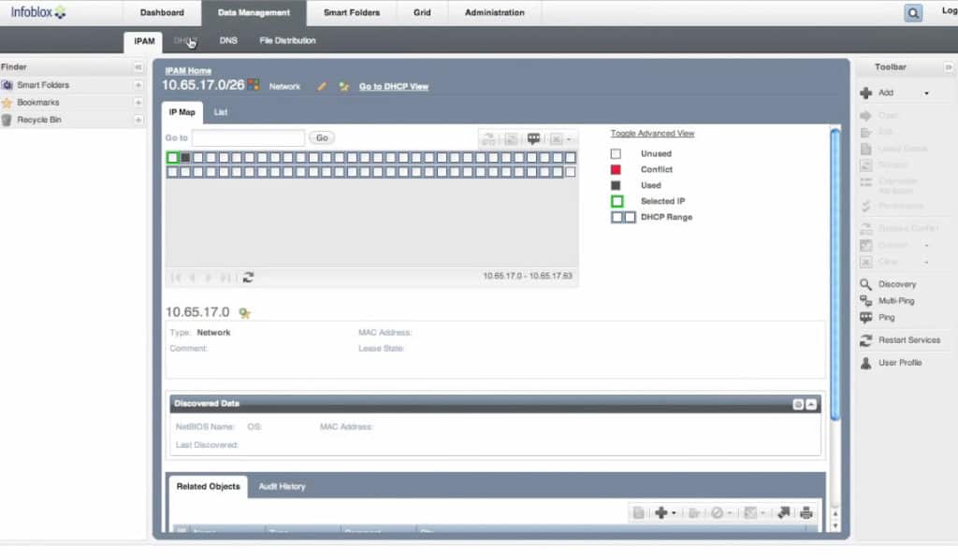Open the Data Management tab
Image resolution: width=958 pixels, height=560 pixels.
(x=254, y=13)
